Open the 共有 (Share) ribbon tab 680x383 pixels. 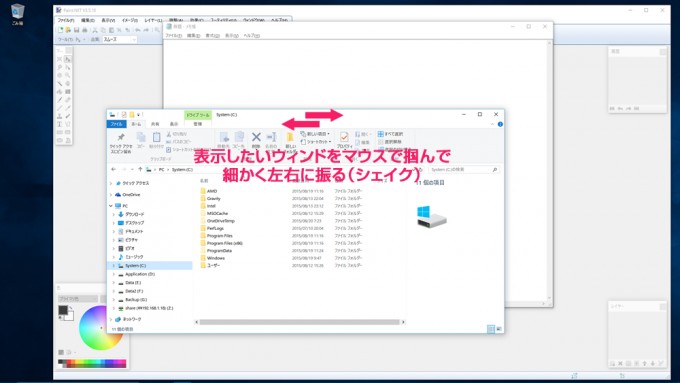tap(155, 124)
